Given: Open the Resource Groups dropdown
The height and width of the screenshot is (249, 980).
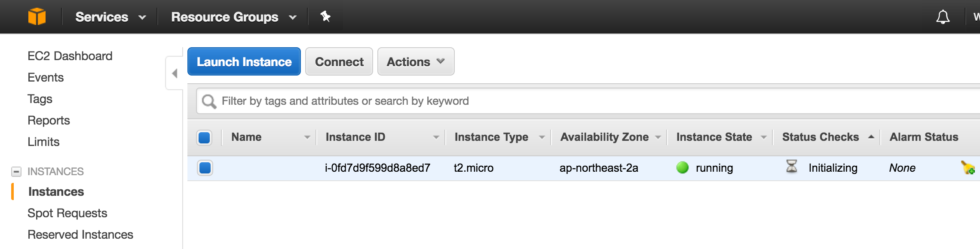Looking at the screenshot, I should [234, 17].
